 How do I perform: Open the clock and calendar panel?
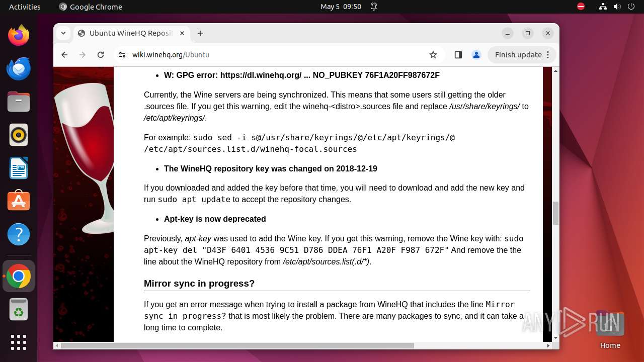[341, 7]
